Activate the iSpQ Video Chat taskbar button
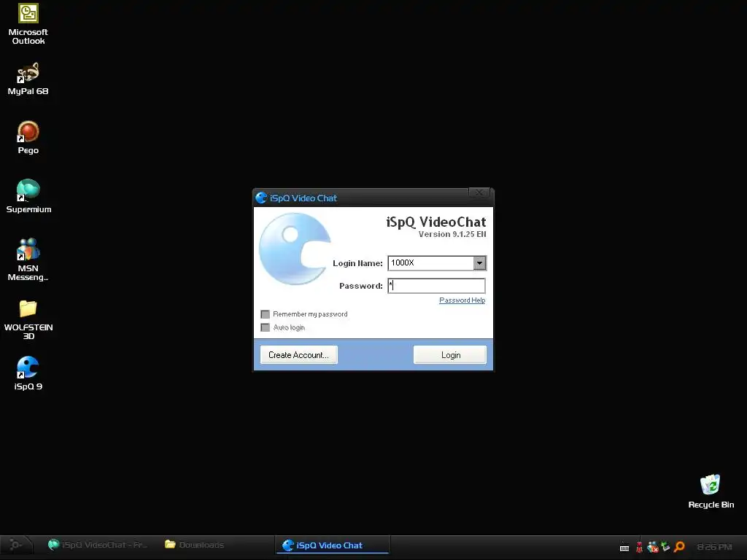 coord(333,545)
